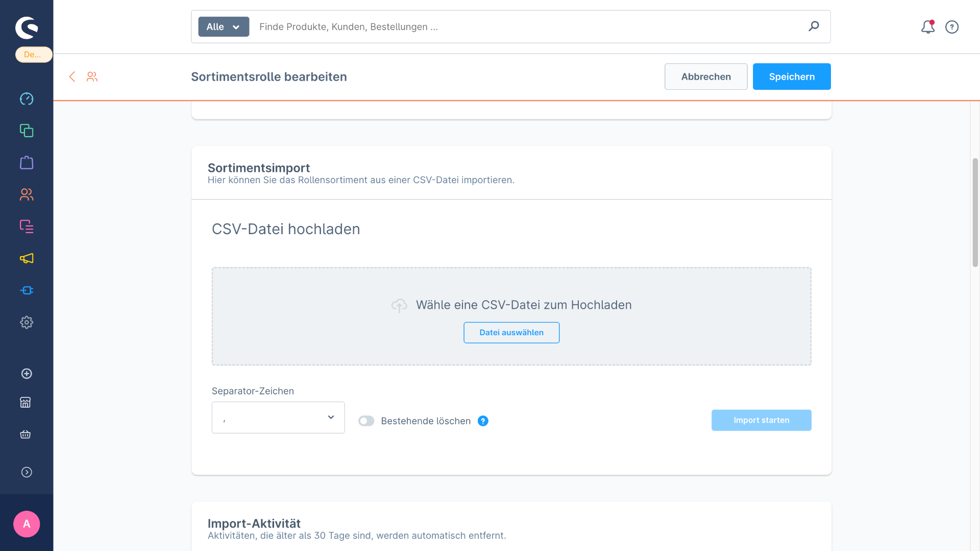Open the Dashboard icon in sidebar

(27, 98)
